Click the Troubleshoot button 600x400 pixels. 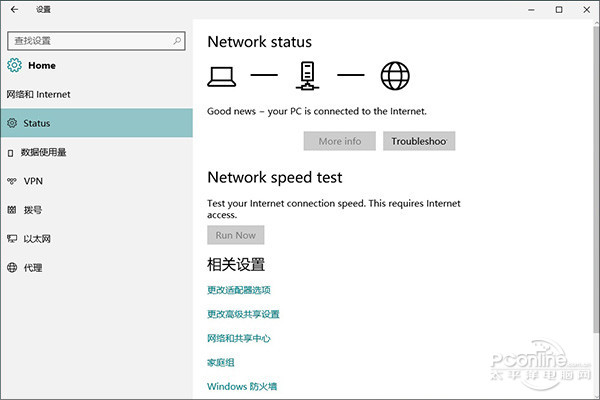click(x=419, y=141)
